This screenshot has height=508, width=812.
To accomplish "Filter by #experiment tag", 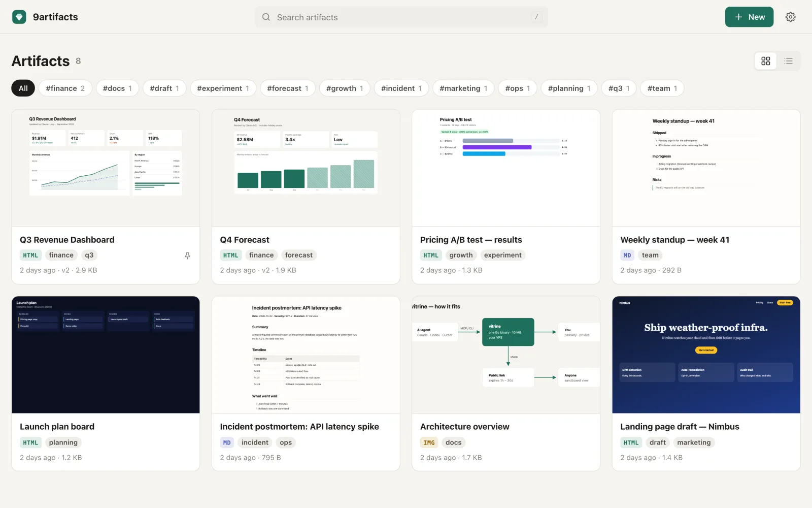I will click(x=223, y=88).
